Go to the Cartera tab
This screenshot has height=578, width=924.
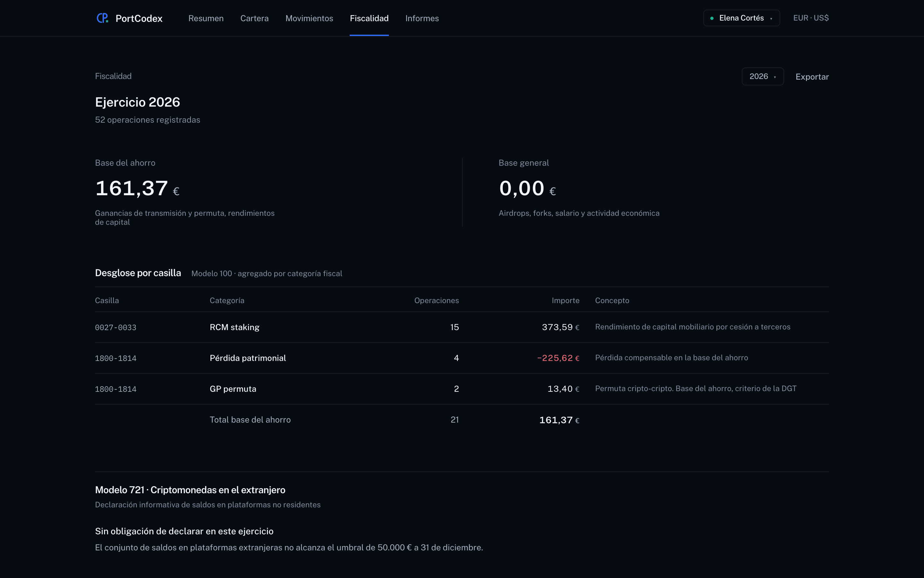(x=254, y=18)
